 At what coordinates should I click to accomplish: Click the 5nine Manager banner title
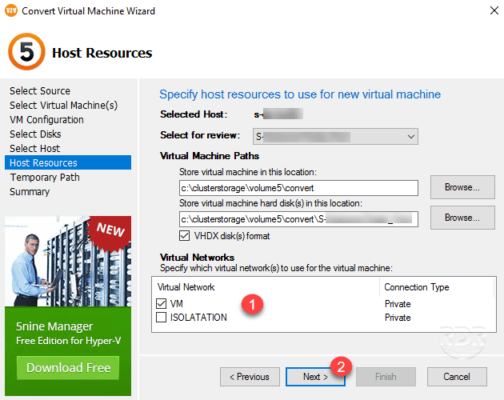[x=54, y=326]
